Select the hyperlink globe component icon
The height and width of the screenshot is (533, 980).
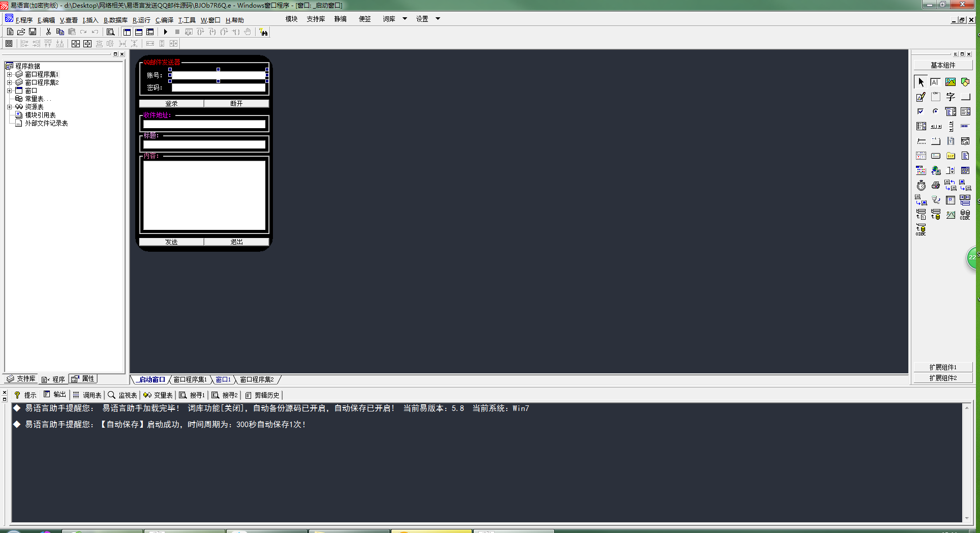[x=935, y=170]
